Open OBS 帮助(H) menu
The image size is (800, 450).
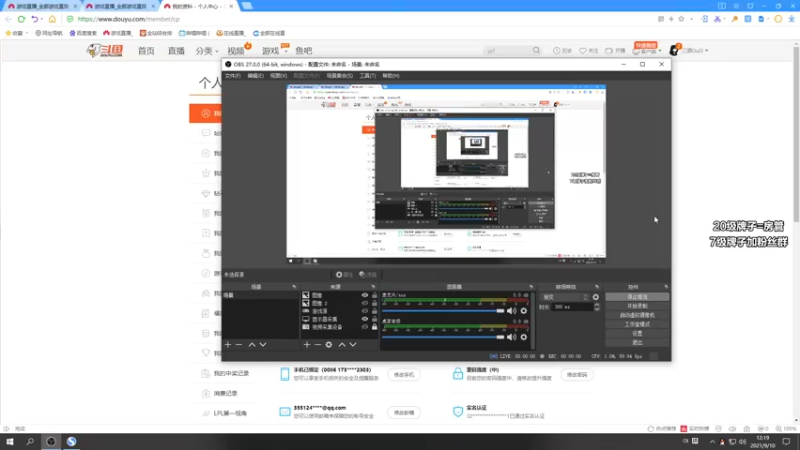coord(391,76)
